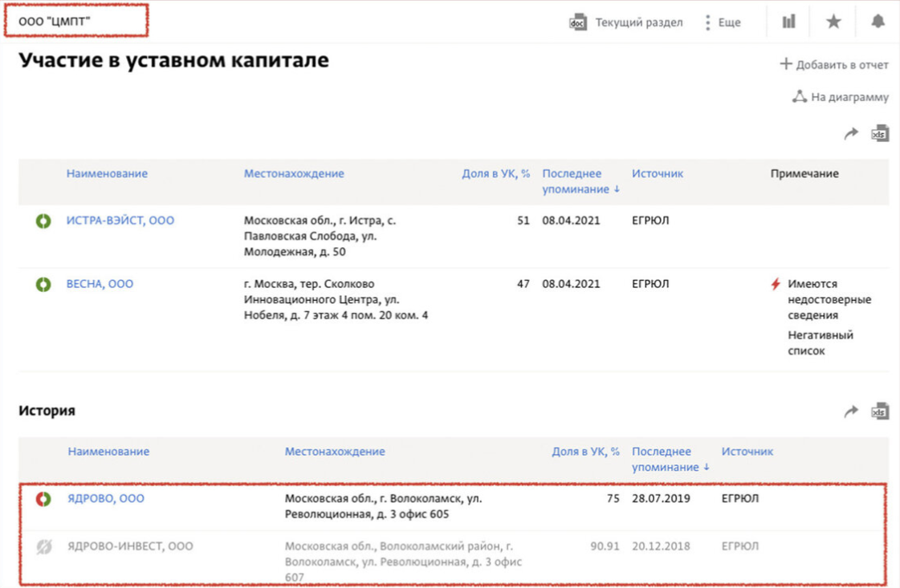Click 'Имеются недостоверные сведения' note
This screenshot has width=900, height=588.
(829, 299)
